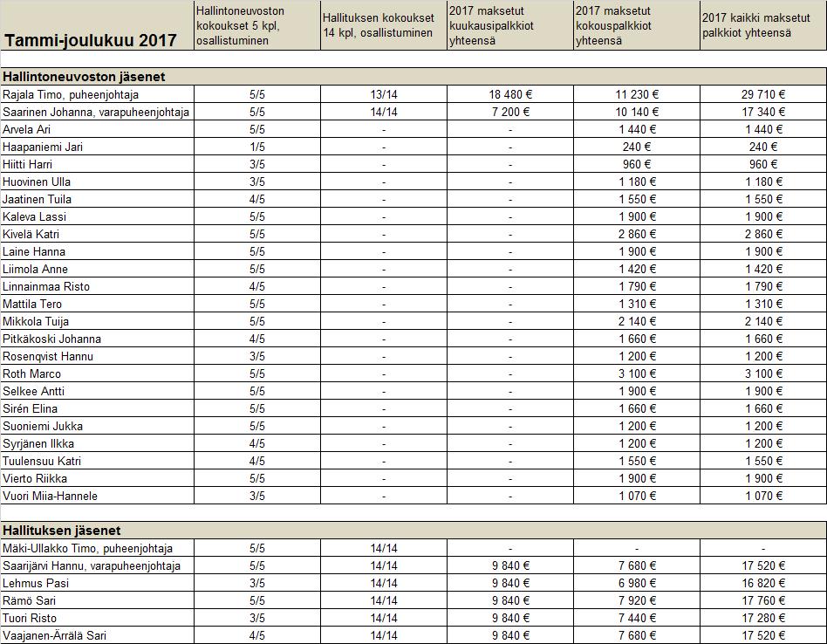
Task: Select the name 'Selkee Antti'
Action: point(34,391)
